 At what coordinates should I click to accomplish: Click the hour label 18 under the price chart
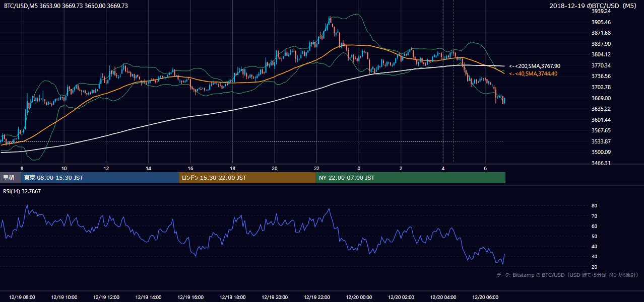(x=232, y=168)
